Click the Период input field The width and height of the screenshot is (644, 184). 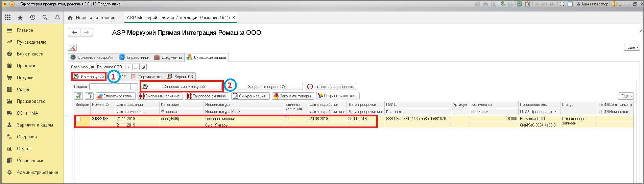pos(110,87)
